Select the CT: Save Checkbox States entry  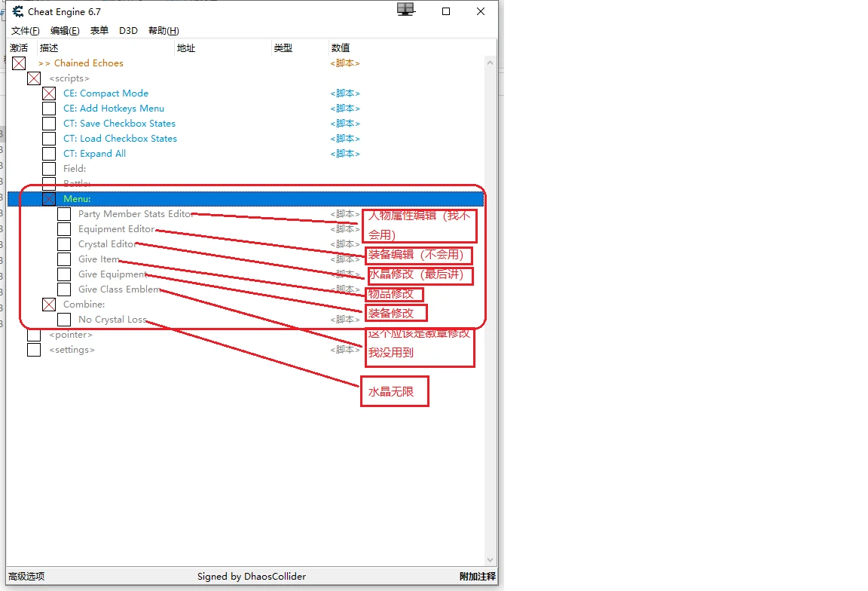point(119,124)
